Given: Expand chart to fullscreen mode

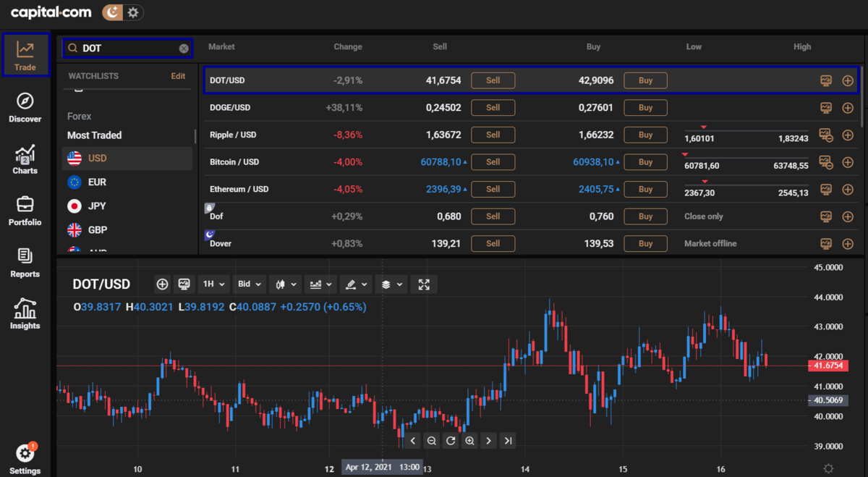Looking at the screenshot, I should click(x=425, y=284).
